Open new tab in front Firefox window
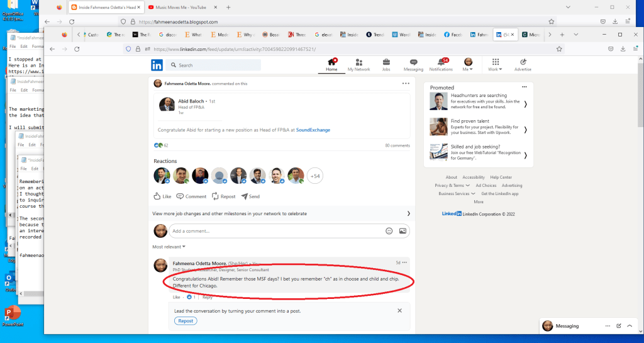This screenshot has height=343, width=644. (562, 35)
